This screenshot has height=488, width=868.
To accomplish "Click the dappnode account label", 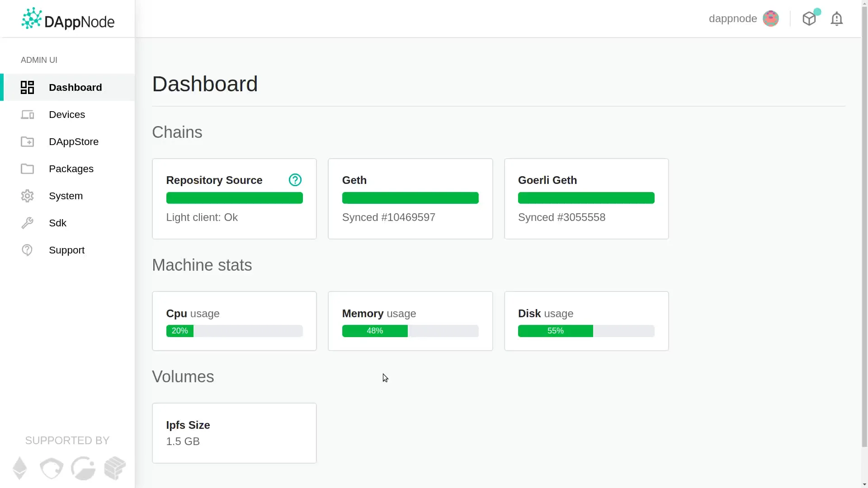I will tap(733, 19).
